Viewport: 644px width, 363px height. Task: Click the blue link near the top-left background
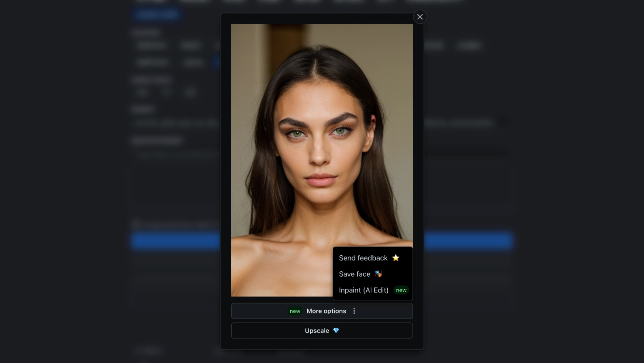point(157,14)
